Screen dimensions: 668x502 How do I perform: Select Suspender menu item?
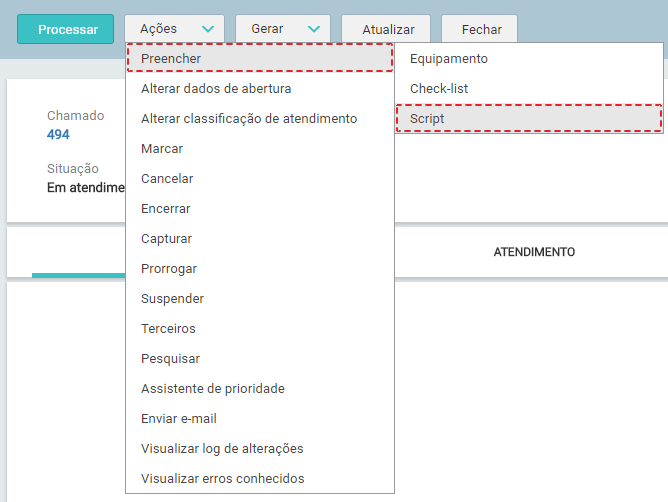260,299
